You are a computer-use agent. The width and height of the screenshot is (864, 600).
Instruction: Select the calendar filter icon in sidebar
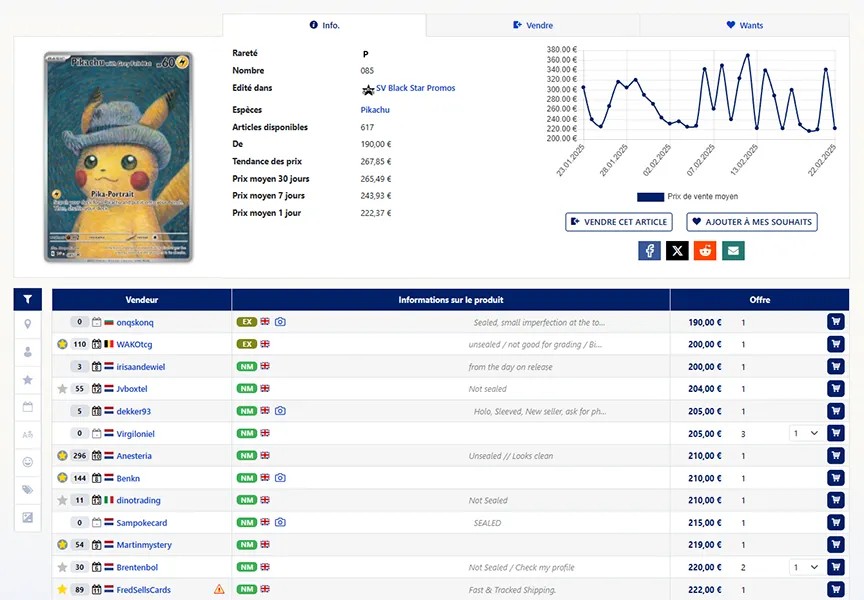(28, 407)
